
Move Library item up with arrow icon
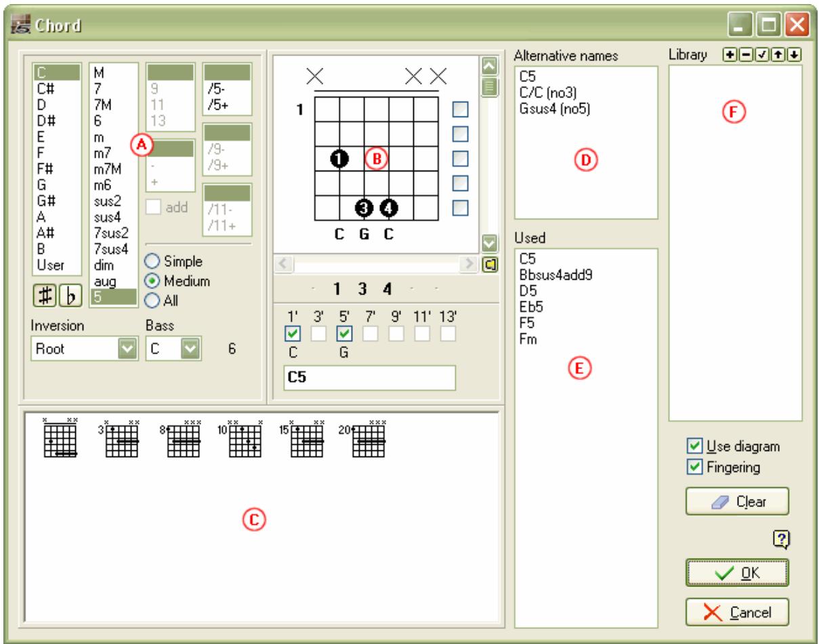779,53
